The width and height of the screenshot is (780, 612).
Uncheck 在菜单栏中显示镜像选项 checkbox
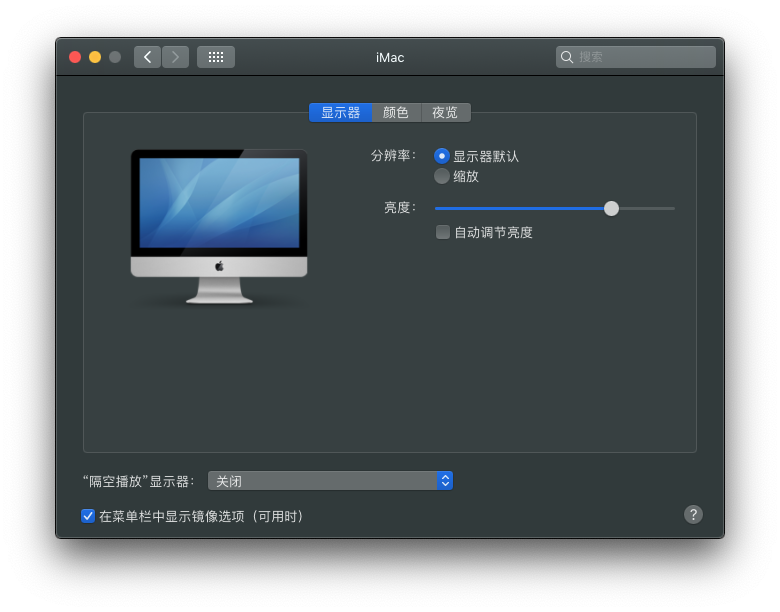[x=88, y=516]
